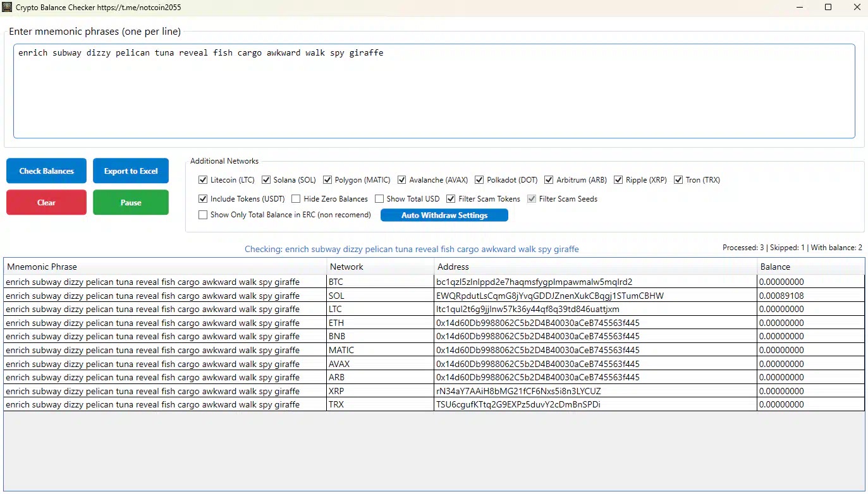The image size is (868, 494).
Task: Select the XRP network cell
Action: coord(381,391)
